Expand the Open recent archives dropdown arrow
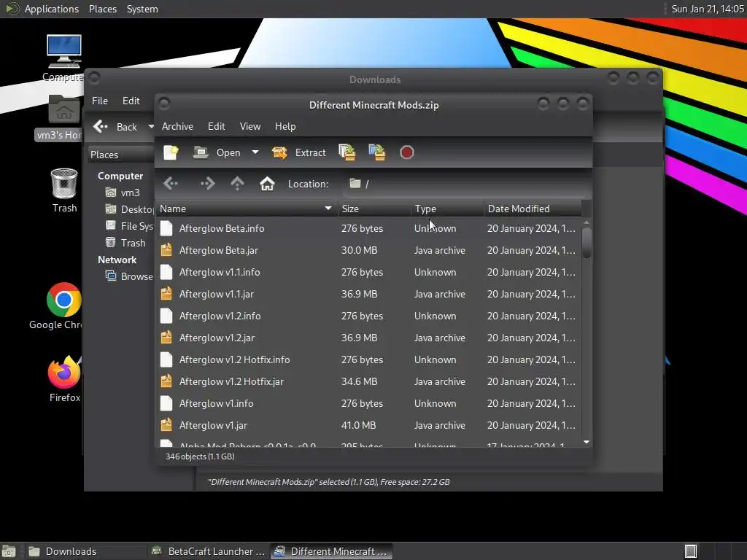The width and height of the screenshot is (747, 560). pos(255,152)
